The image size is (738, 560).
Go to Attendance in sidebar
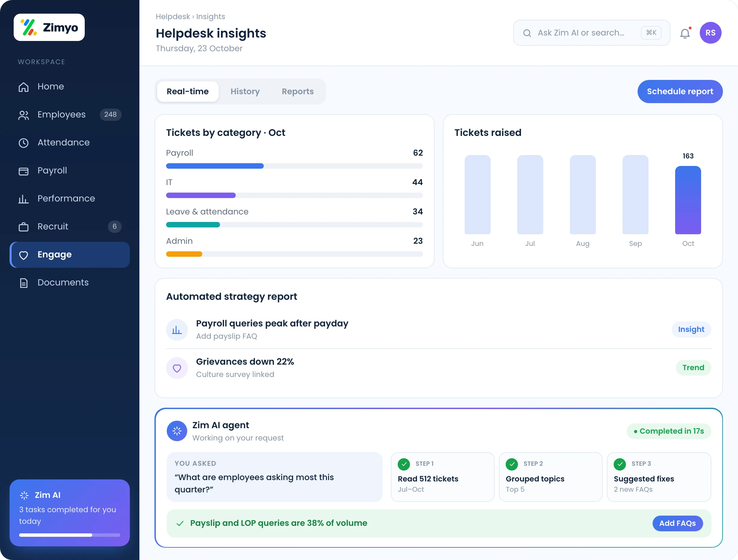coord(70,142)
